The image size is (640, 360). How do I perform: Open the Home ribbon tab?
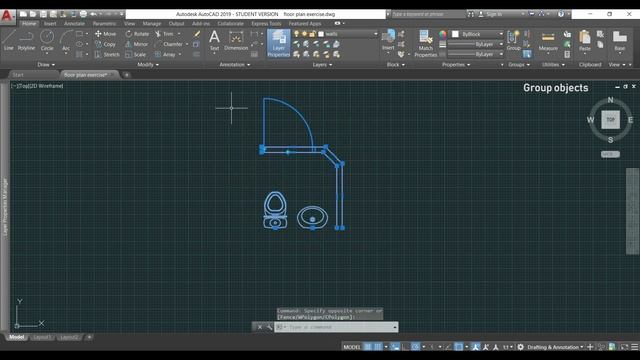coord(29,24)
